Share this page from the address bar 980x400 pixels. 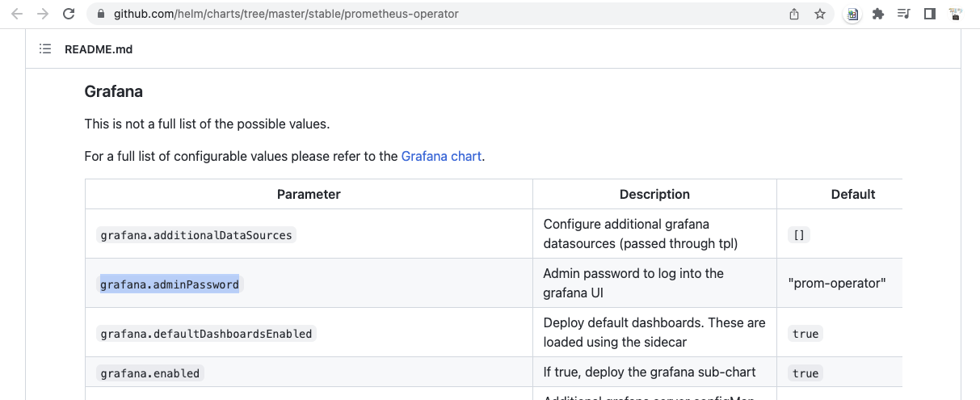[794, 14]
